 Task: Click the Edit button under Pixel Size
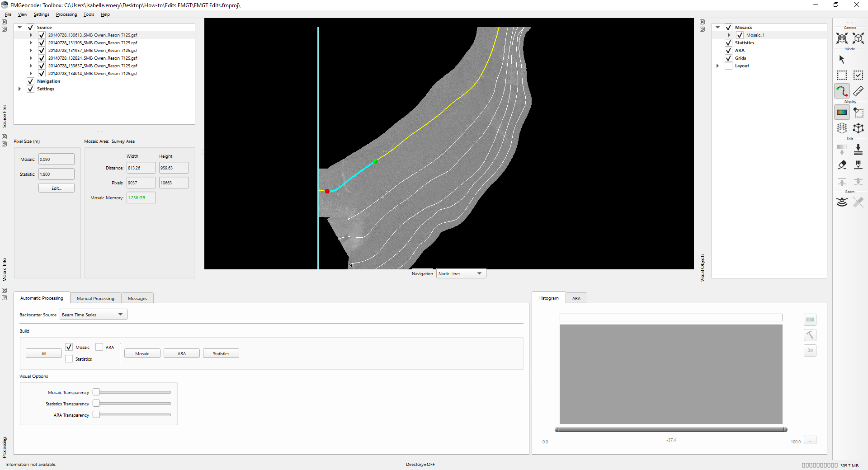coord(56,188)
